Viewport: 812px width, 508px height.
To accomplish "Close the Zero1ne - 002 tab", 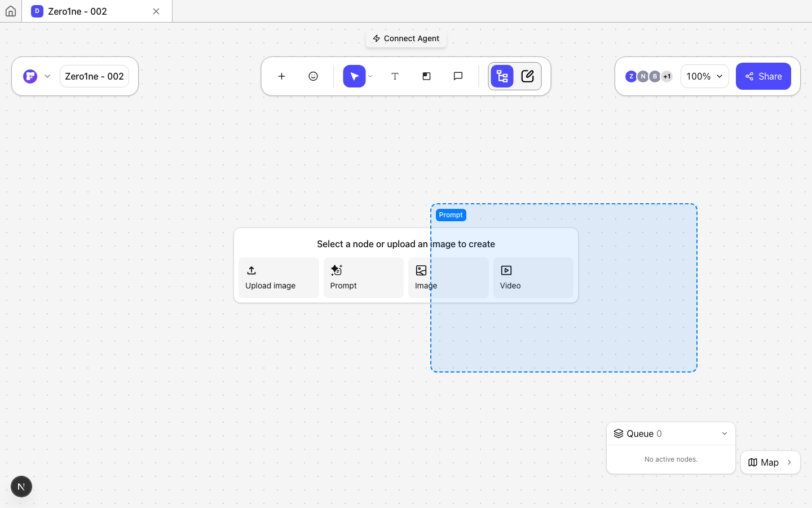I will tap(156, 11).
